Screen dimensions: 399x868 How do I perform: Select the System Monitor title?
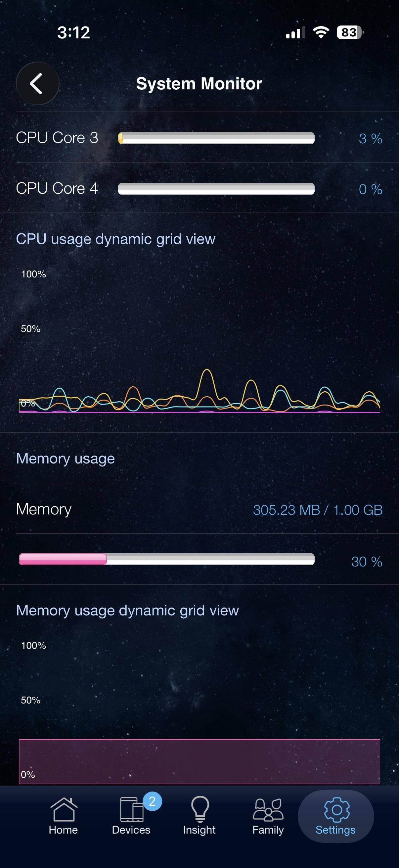click(x=199, y=83)
